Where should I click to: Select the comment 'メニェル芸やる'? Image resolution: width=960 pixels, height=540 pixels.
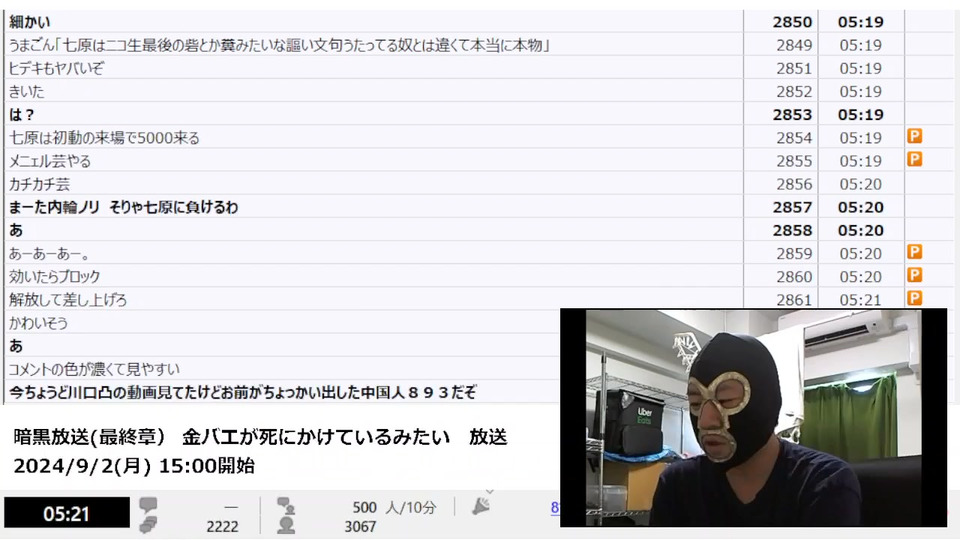tap(50, 162)
